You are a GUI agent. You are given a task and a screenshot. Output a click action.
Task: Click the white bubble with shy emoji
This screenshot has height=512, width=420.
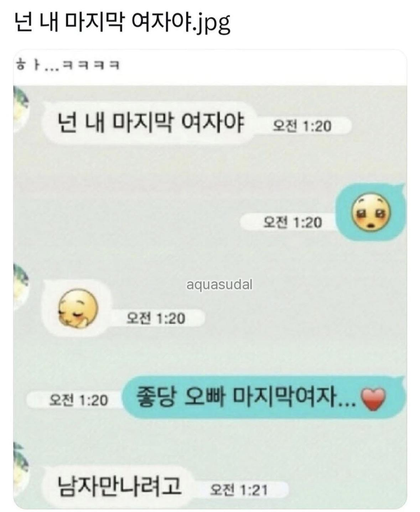click(77, 308)
